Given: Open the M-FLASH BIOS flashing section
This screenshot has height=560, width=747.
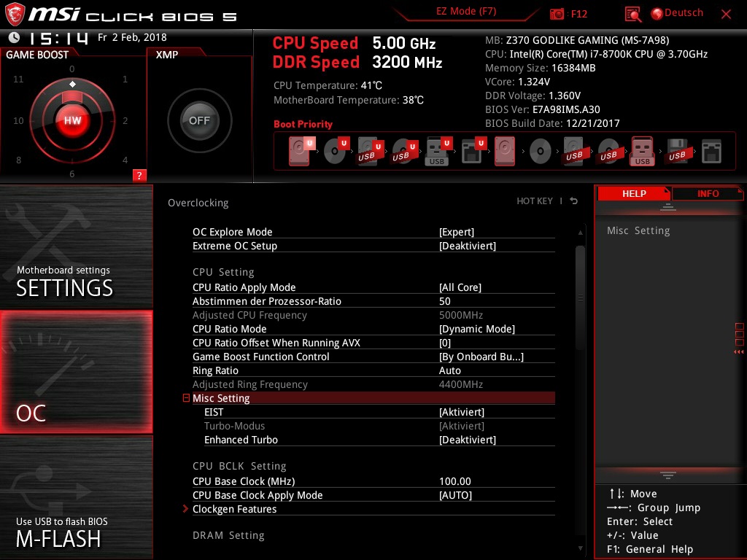Looking at the screenshot, I should 76,497.
